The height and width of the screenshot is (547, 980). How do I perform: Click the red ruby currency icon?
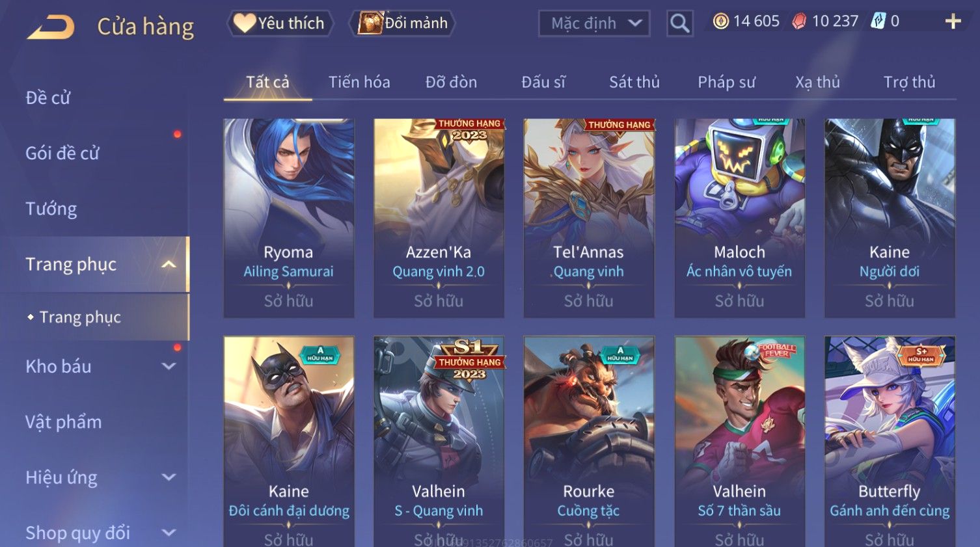point(799,21)
